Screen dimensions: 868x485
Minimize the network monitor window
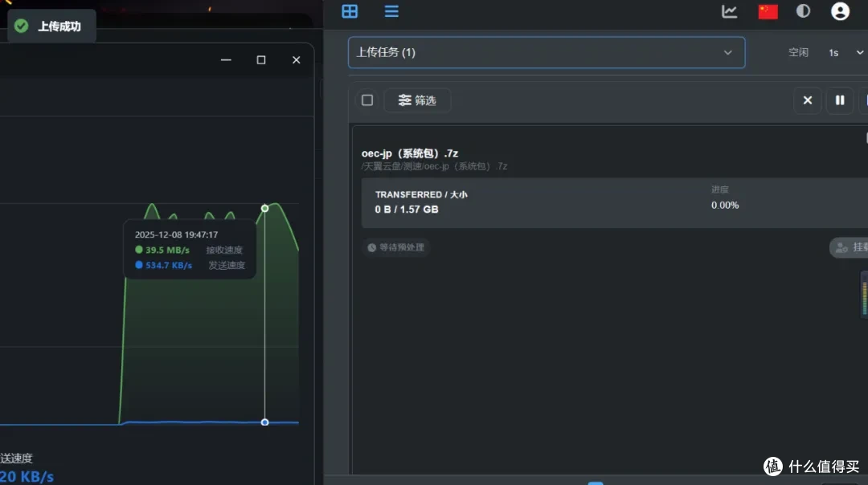(x=226, y=59)
